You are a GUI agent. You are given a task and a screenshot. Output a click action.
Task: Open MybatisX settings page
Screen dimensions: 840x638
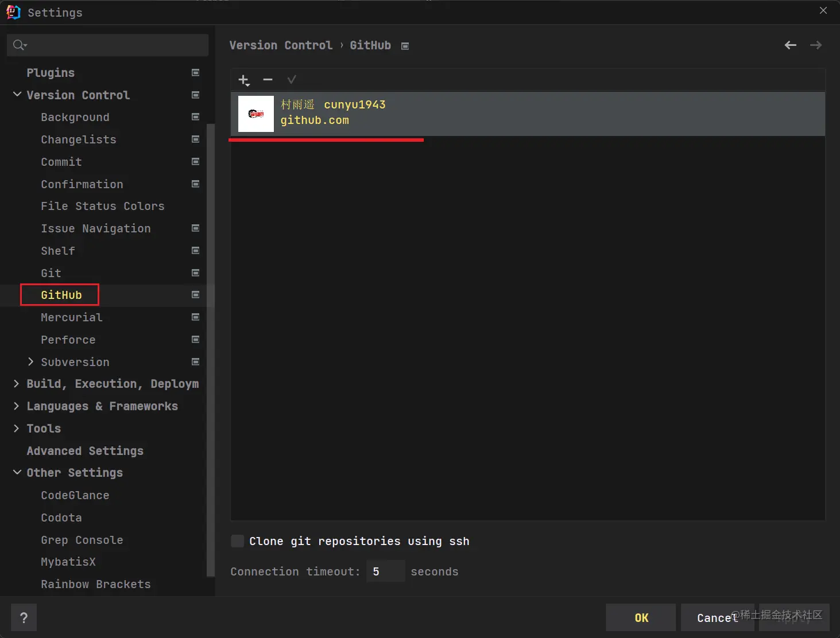tap(68, 562)
